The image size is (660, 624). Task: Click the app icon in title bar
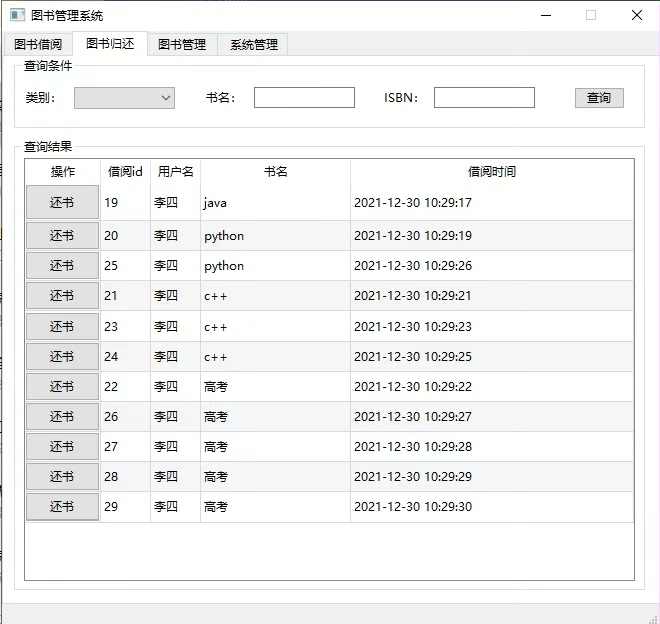tap(17, 15)
